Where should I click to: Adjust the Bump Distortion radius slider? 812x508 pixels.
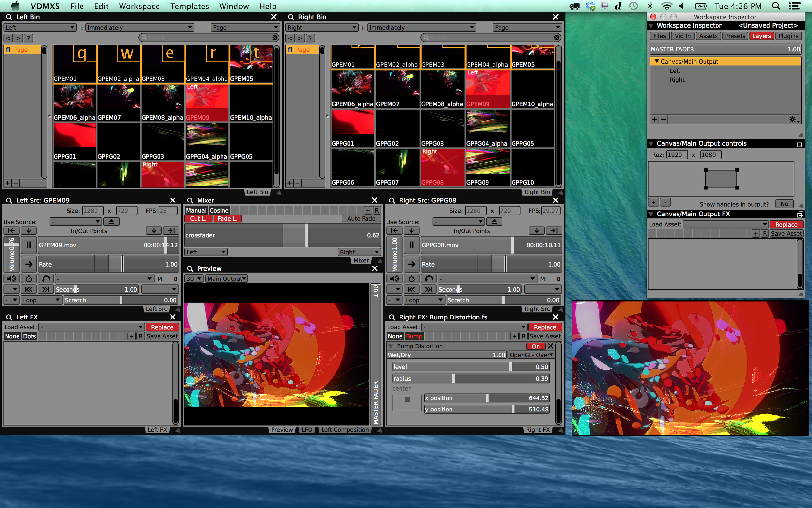471,378
